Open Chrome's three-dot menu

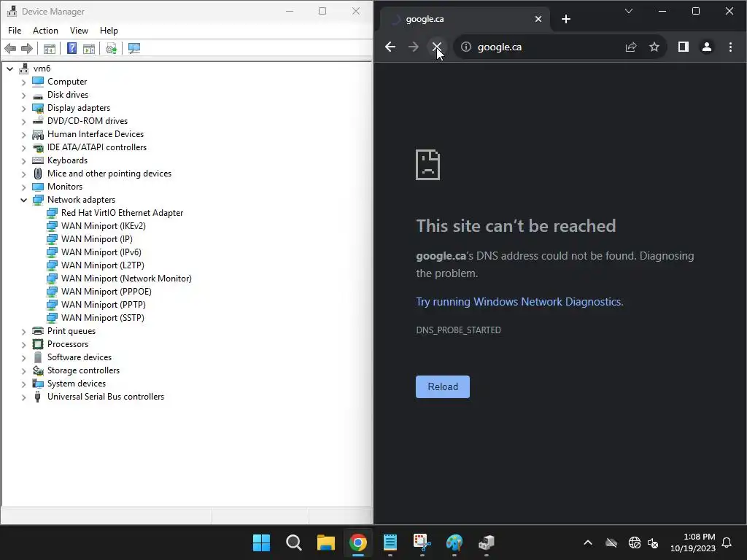(x=730, y=47)
